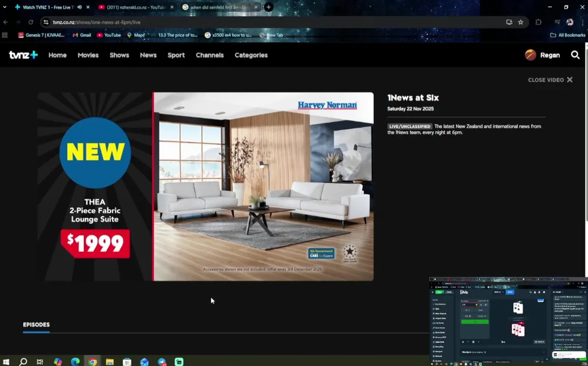Open Windows taskbar search
588x366 pixels.
click(23, 362)
